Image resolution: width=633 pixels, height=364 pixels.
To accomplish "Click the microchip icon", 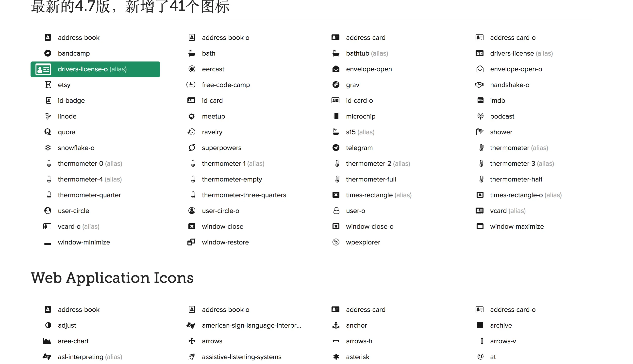I will (336, 116).
